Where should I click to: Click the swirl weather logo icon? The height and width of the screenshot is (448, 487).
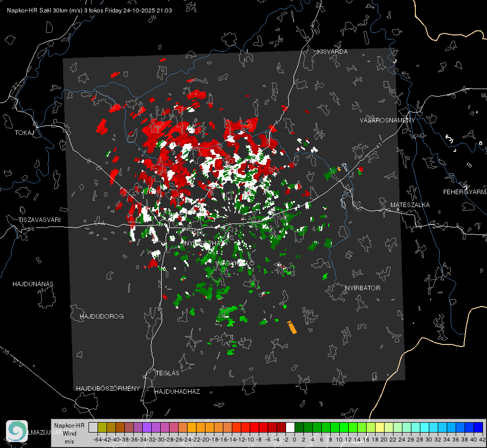17,431
